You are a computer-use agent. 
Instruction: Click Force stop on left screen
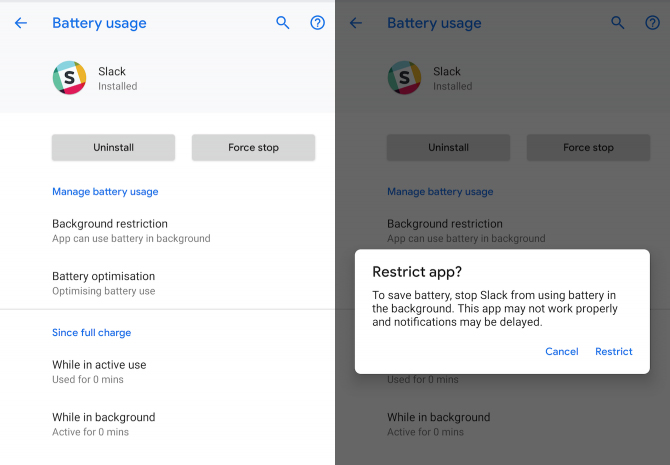[253, 147]
